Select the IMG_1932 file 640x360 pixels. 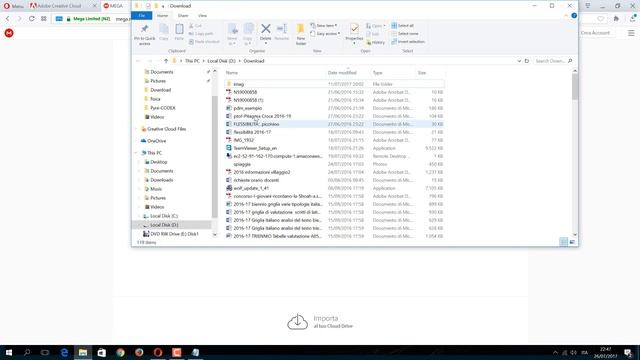244,140
